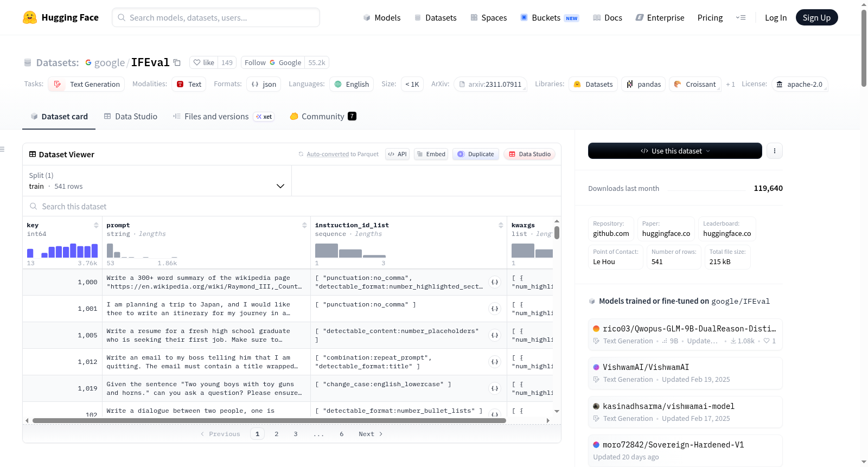
Task: Open Use this dataset dropdown
Action: coord(675,151)
